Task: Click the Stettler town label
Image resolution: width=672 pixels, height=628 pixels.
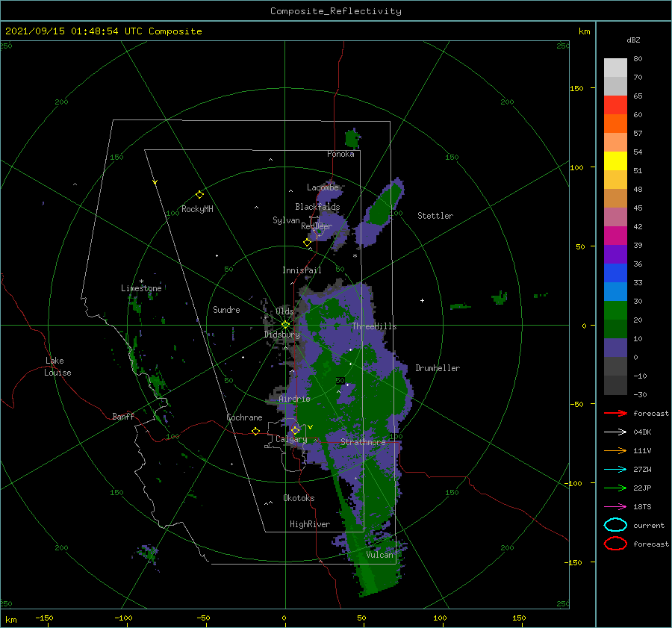Action: tap(435, 216)
